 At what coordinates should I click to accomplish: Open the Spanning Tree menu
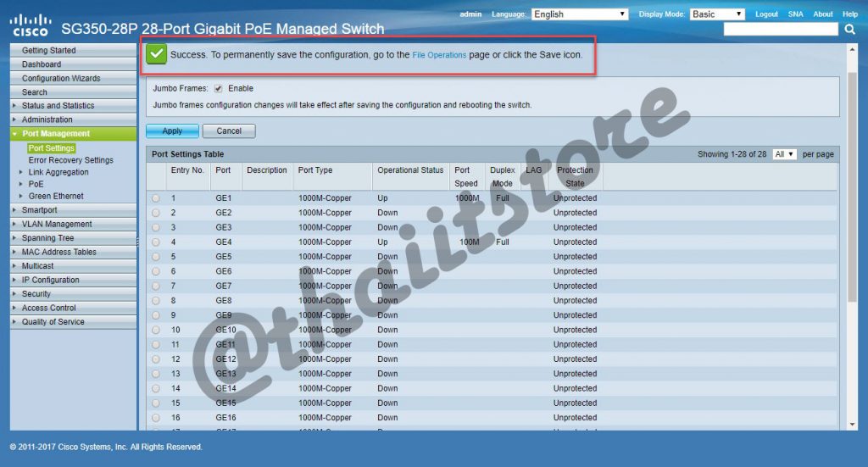[x=73, y=238]
